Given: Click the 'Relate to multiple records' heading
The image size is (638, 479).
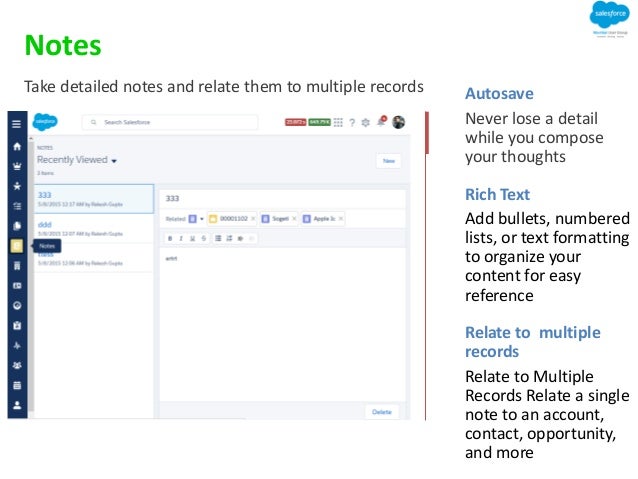Looking at the screenshot, I should click(x=533, y=342).
